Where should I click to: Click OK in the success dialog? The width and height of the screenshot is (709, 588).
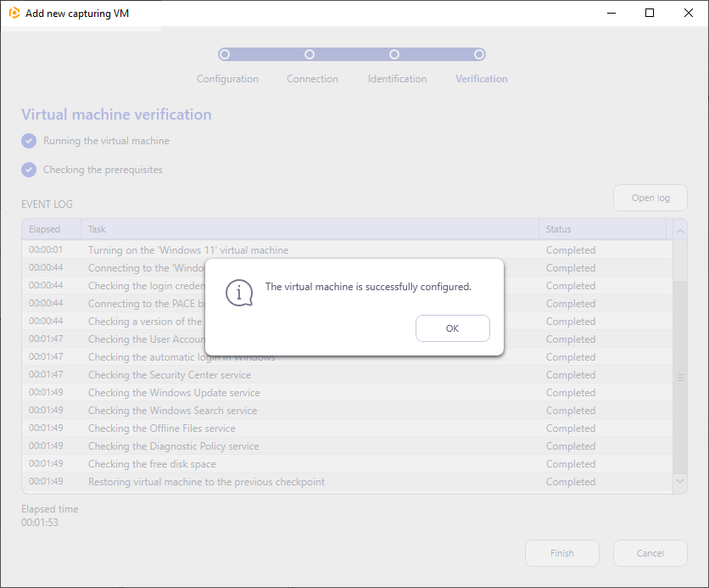point(452,328)
